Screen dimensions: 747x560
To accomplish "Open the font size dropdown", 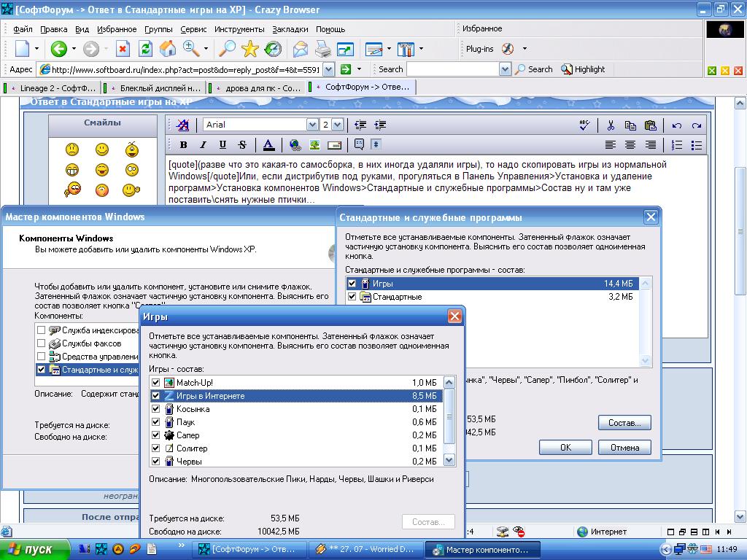I will point(338,125).
